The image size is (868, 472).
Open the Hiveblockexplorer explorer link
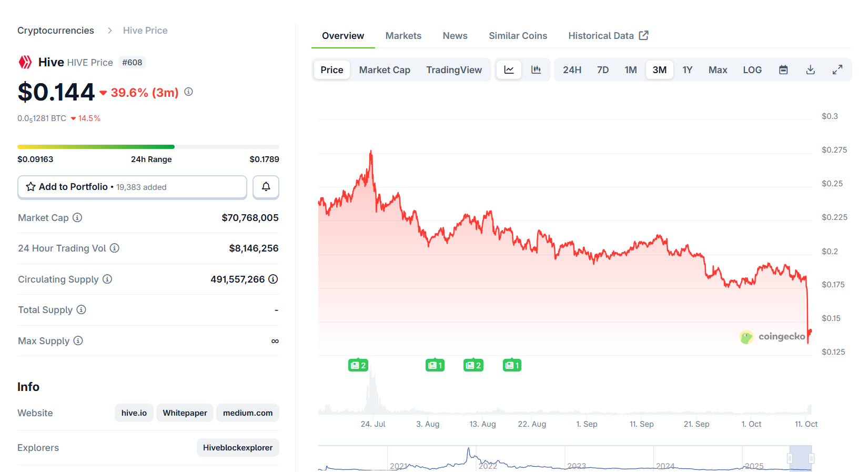238,448
